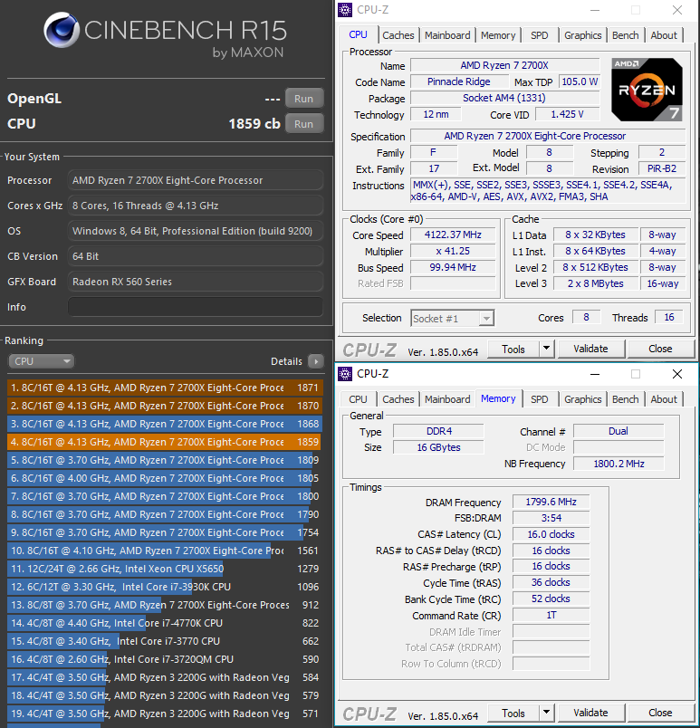Select ranking entry 13 scoring 912
700x728 pixels.
[165, 605]
